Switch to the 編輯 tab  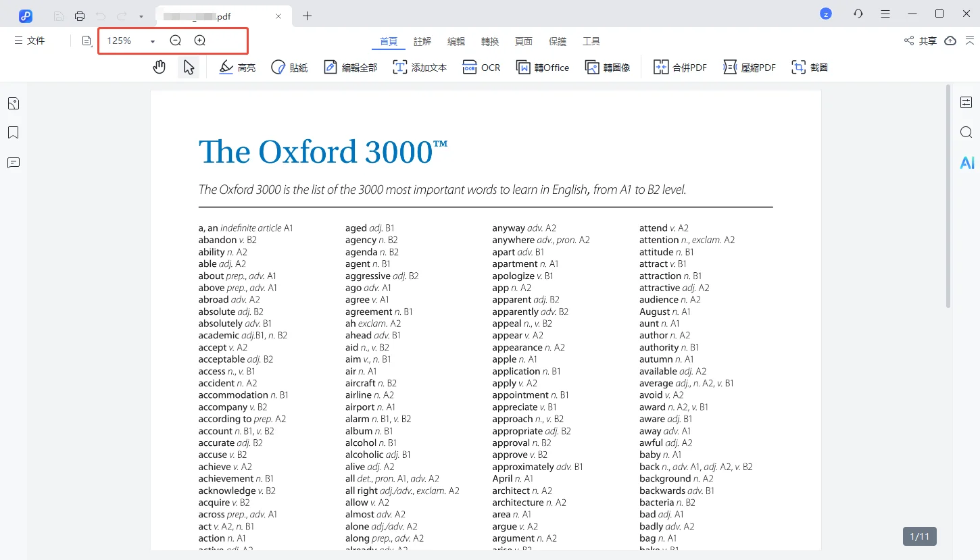[x=456, y=42]
